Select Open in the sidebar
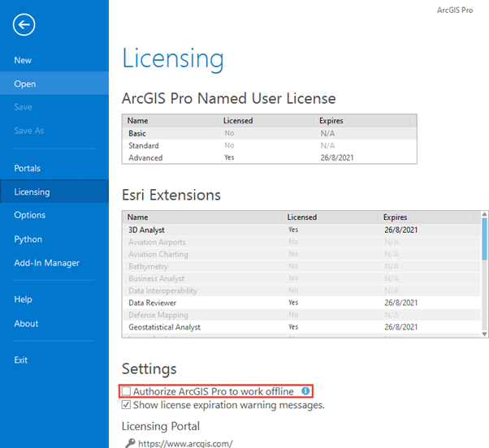 54,84
